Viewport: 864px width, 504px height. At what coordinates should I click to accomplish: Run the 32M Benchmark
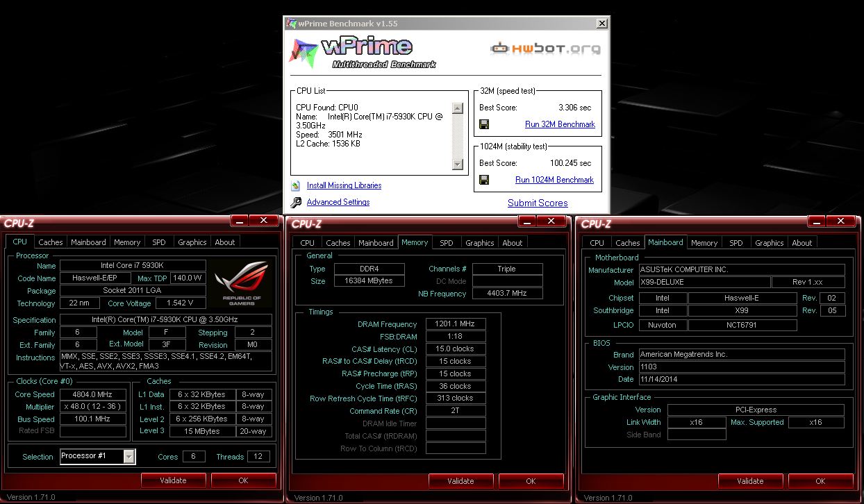pyautogui.click(x=560, y=124)
